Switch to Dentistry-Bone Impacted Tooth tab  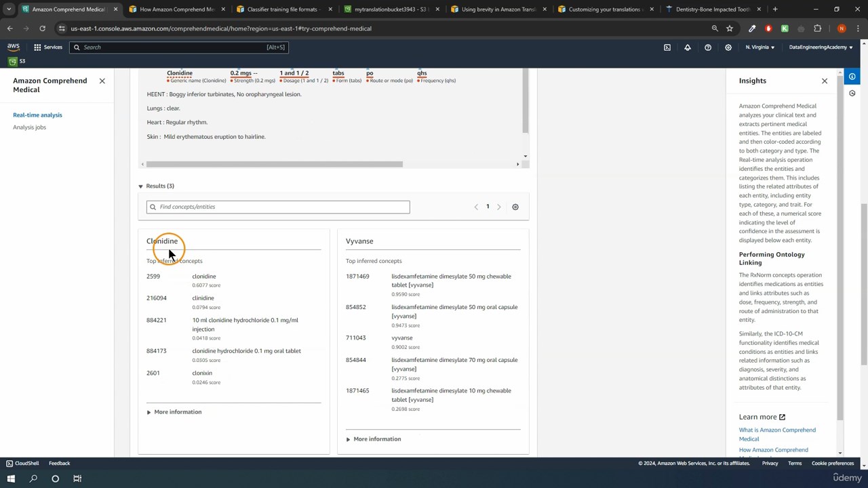point(712,9)
